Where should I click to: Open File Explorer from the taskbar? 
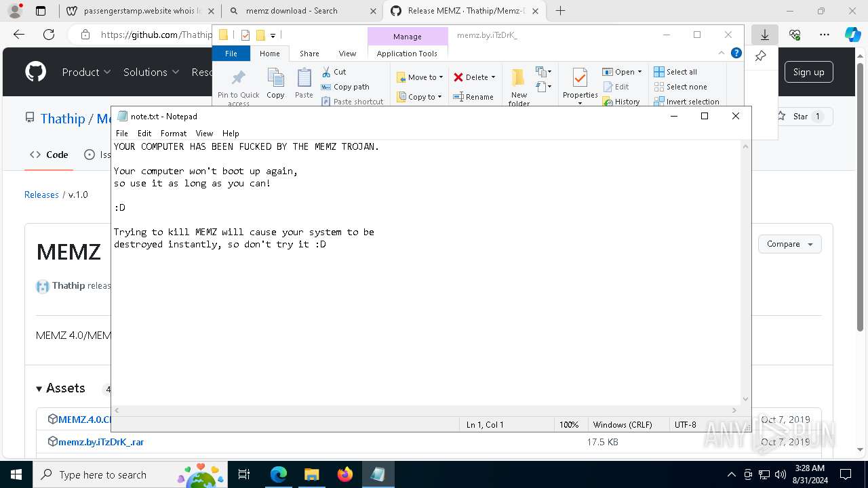[x=312, y=474]
